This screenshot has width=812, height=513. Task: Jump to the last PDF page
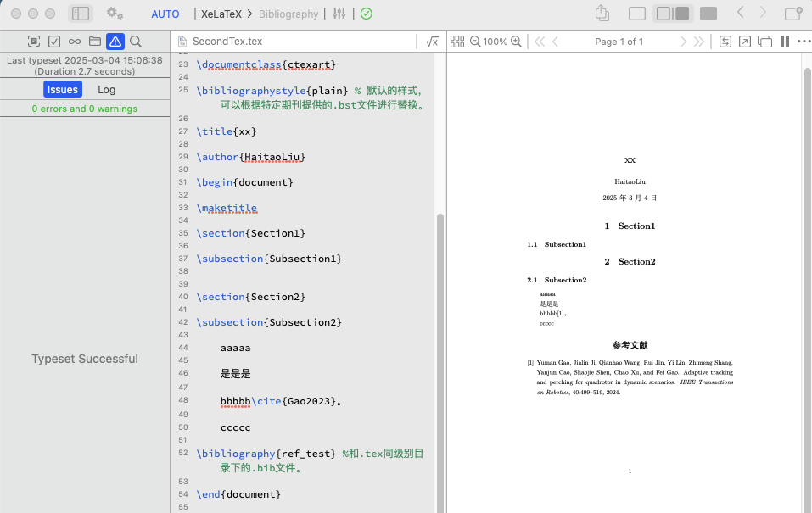[x=698, y=42]
